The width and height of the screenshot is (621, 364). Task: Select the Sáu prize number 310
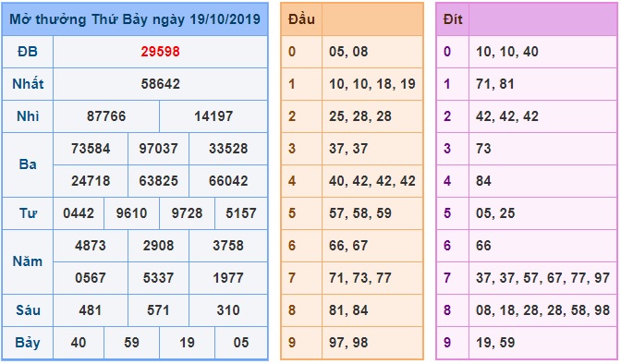coord(228,310)
